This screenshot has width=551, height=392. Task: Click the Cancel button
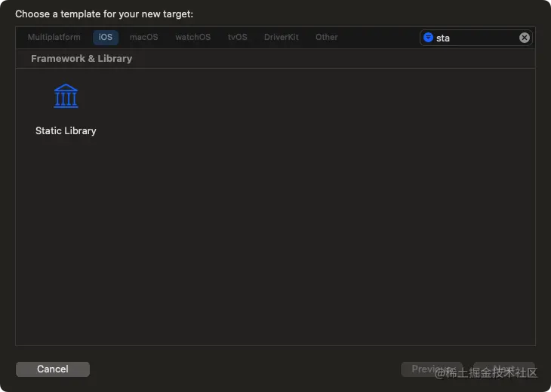(53, 369)
